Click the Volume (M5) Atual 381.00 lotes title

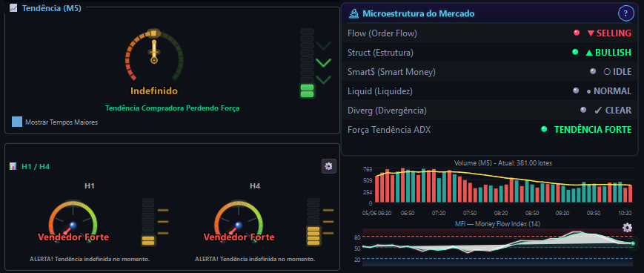click(503, 163)
